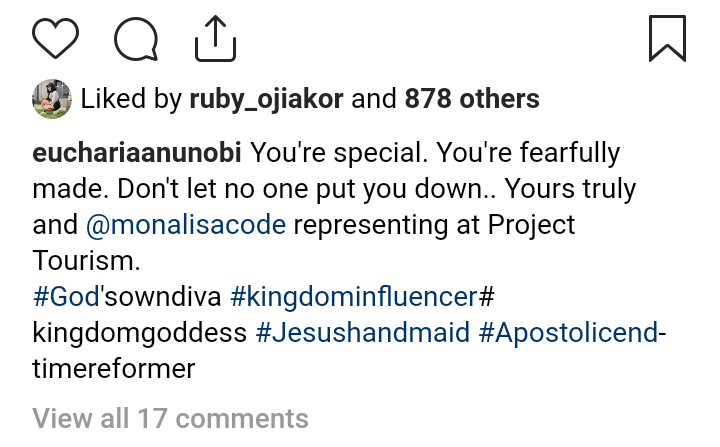
Task: Like the post with the heart icon
Action: tap(56, 39)
